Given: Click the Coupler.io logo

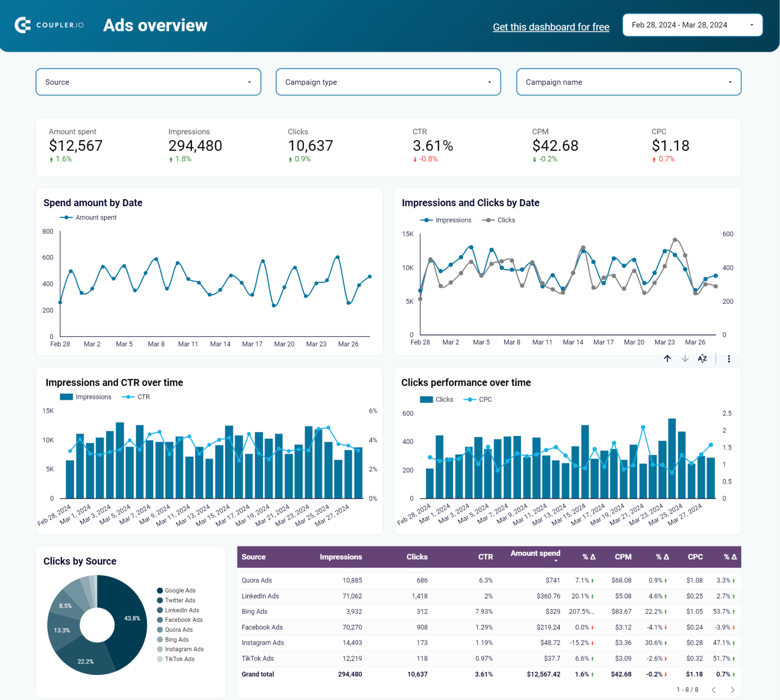Looking at the screenshot, I should [x=49, y=25].
